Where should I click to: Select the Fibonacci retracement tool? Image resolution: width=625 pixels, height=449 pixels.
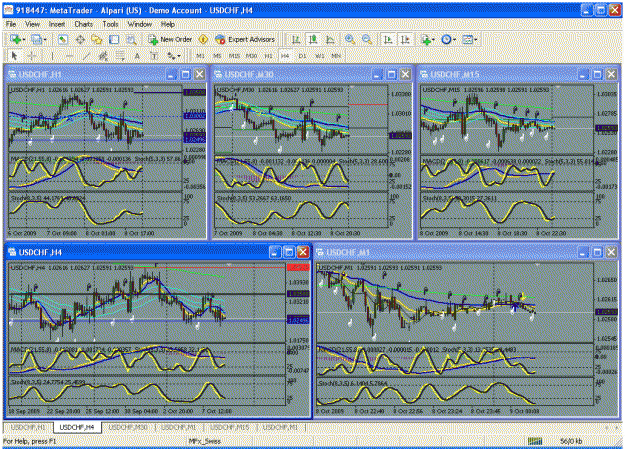tap(120, 56)
